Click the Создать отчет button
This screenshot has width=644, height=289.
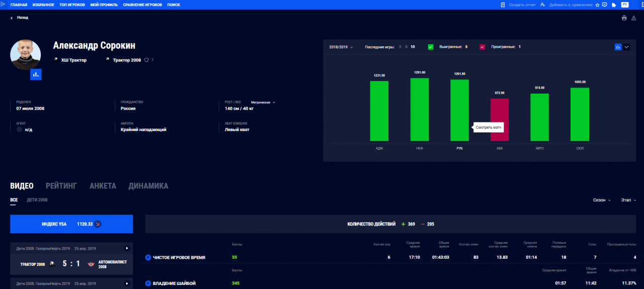click(518, 5)
